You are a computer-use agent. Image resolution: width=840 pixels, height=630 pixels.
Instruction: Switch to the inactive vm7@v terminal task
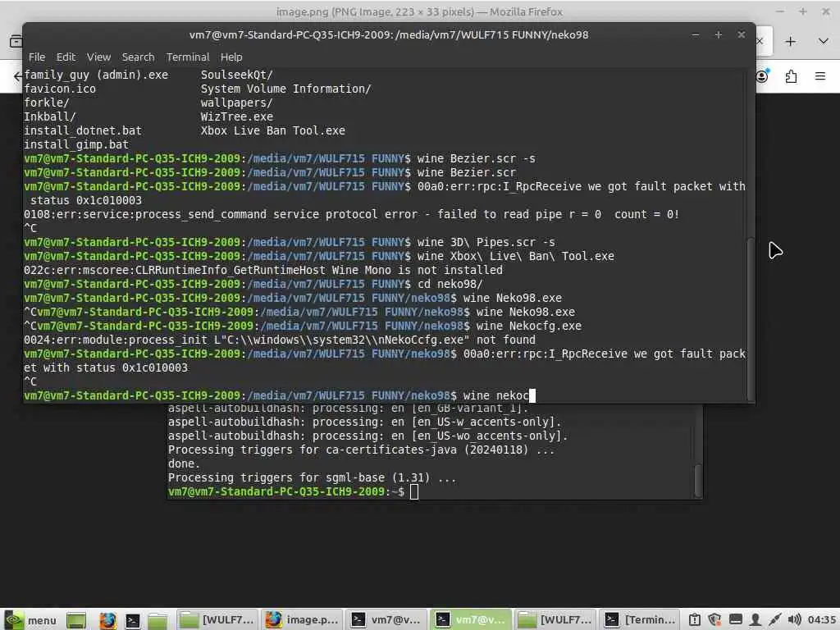[x=386, y=620]
